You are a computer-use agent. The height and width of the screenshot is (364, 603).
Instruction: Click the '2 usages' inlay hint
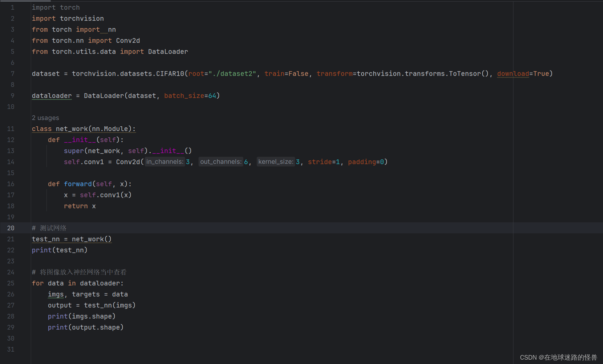(x=45, y=118)
